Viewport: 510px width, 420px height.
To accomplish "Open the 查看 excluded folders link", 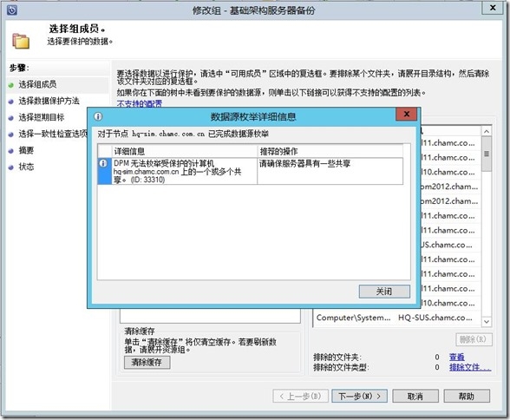I will 456,357.
